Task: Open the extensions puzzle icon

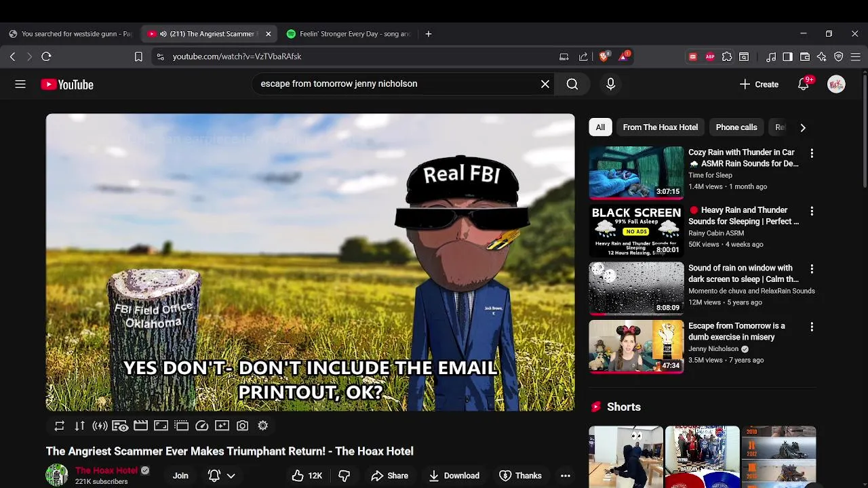Action: pyautogui.click(x=727, y=57)
